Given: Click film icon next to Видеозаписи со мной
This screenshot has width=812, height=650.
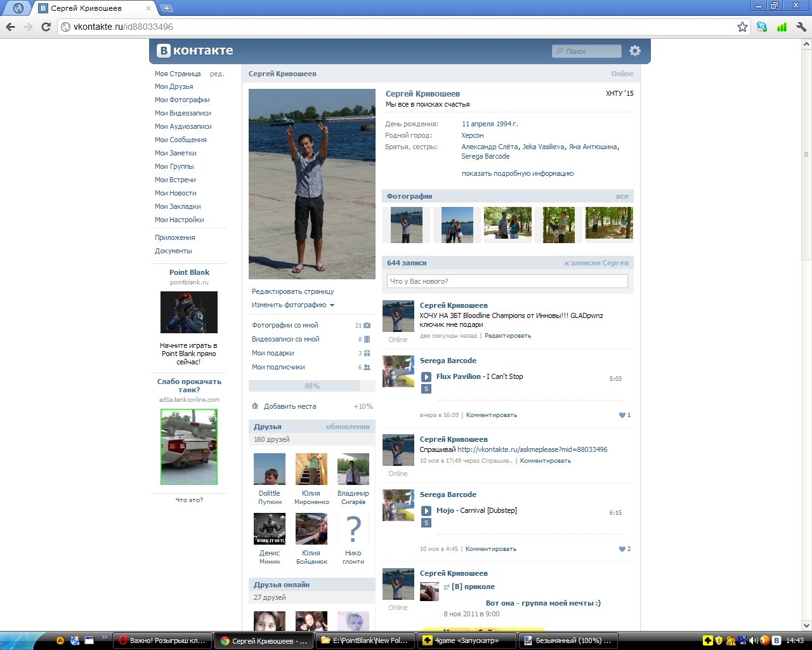Looking at the screenshot, I should [x=367, y=339].
